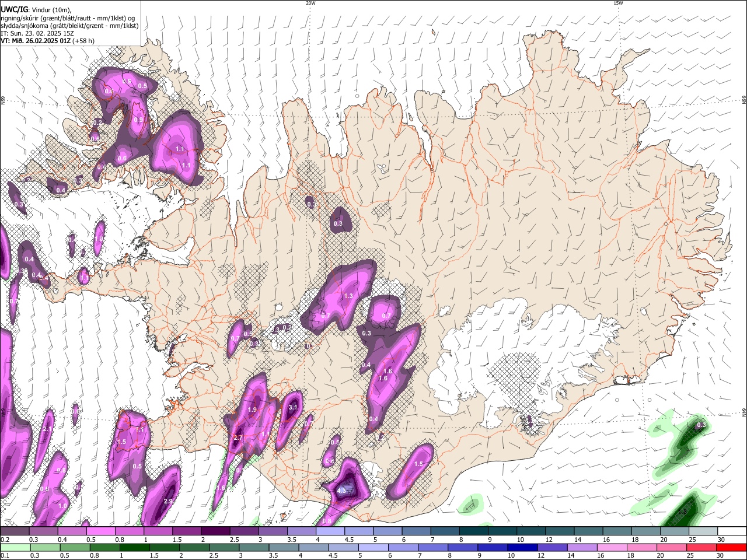Screen dimensions: 747x560
Task: Click the 3.1 precipitation value on the map
Action: [x=293, y=407]
